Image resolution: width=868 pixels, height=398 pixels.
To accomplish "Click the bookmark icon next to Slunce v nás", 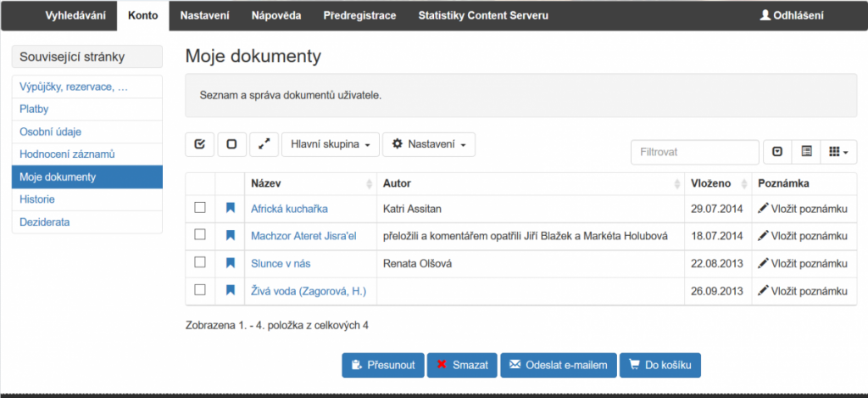I will coord(230,263).
